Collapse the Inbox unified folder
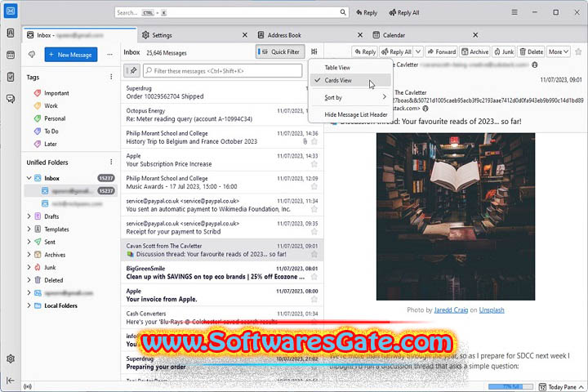 [x=29, y=178]
